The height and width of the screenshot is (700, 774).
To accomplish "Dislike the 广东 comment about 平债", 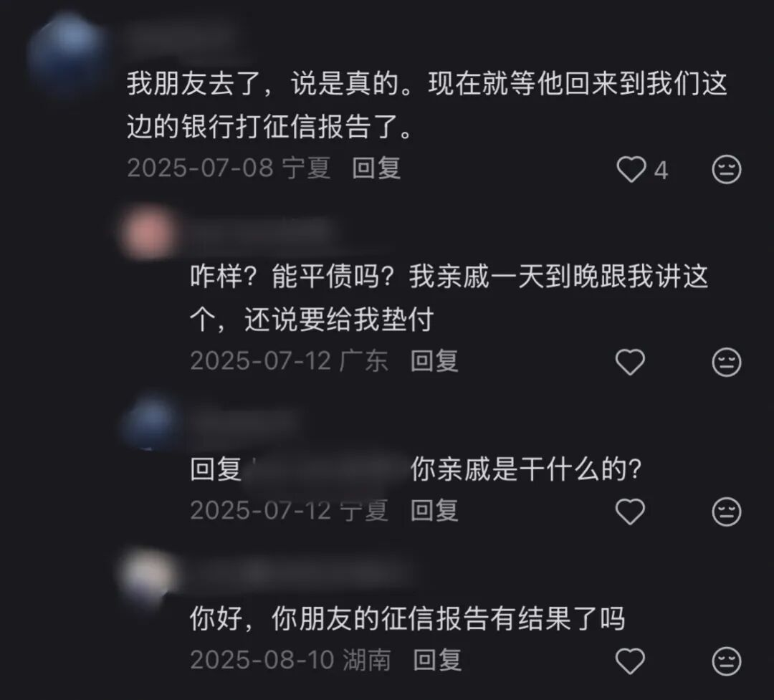I will tap(727, 362).
